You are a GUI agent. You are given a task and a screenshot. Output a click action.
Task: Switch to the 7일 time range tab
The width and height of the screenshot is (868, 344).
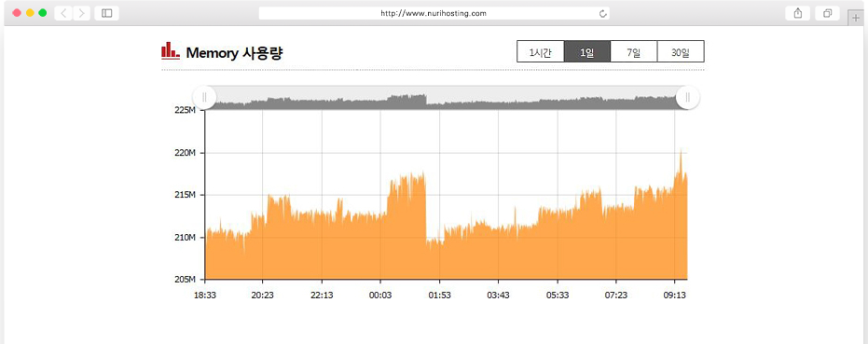coord(634,51)
